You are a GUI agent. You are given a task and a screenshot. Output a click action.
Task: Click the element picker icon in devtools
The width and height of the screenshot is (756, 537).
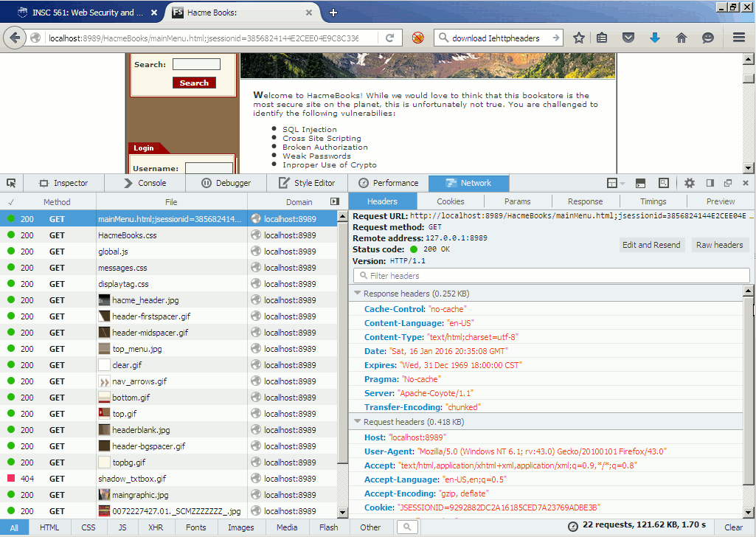pyautogui.click(x=11, y=183)
